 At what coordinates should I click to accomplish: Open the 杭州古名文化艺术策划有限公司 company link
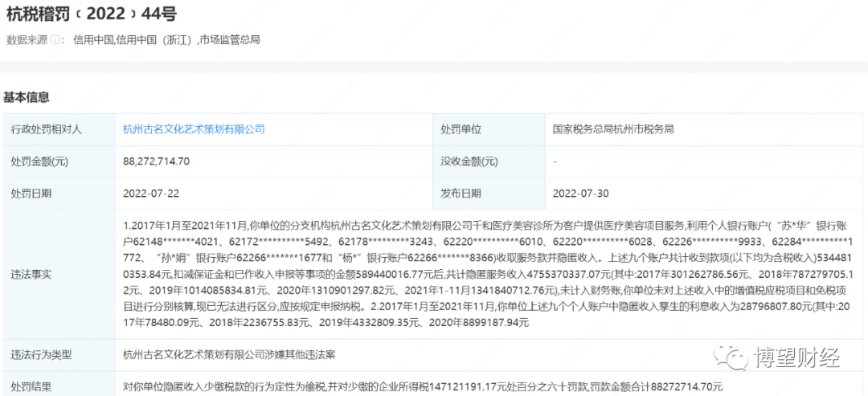[x=194, y=129]
